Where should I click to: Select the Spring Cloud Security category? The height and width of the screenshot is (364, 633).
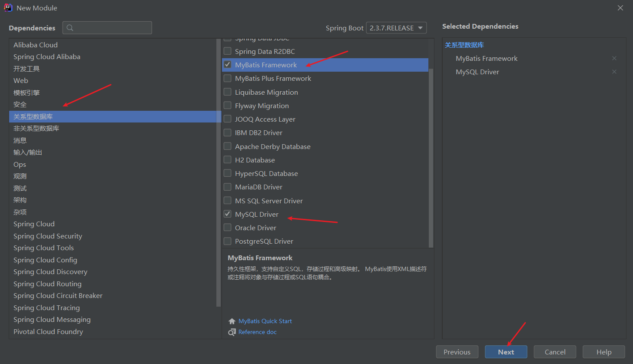[113, 236]
